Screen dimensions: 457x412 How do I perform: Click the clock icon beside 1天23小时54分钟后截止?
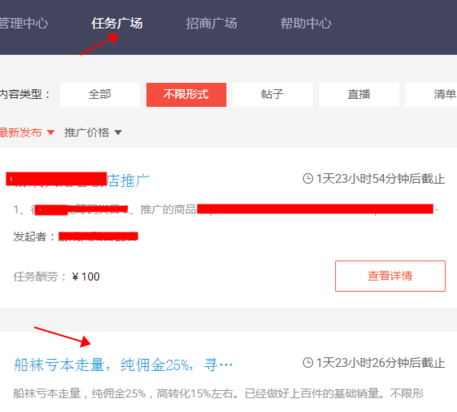tap(308, 179)
